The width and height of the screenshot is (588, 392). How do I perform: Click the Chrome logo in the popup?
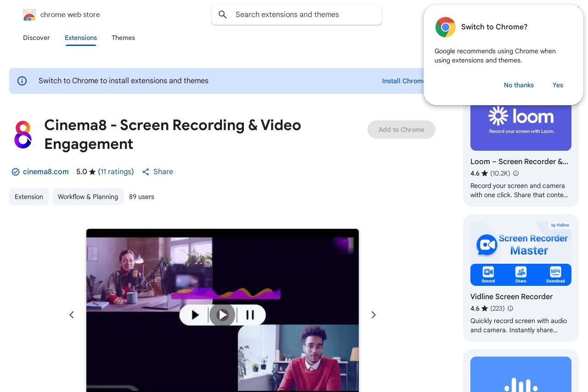446,27
